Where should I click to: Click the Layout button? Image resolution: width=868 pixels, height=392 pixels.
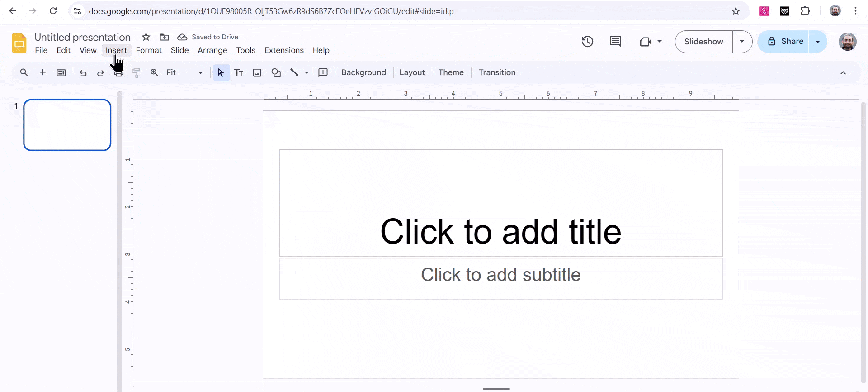412,72
